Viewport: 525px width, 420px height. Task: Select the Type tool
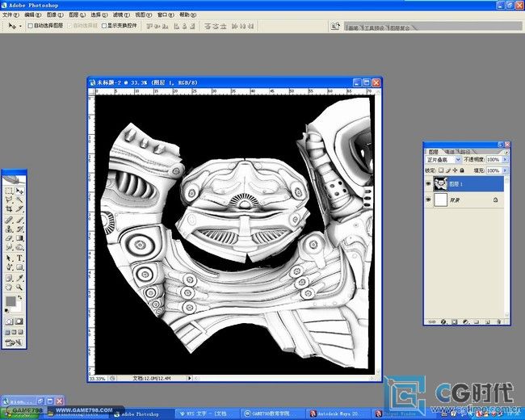(19, 258)
